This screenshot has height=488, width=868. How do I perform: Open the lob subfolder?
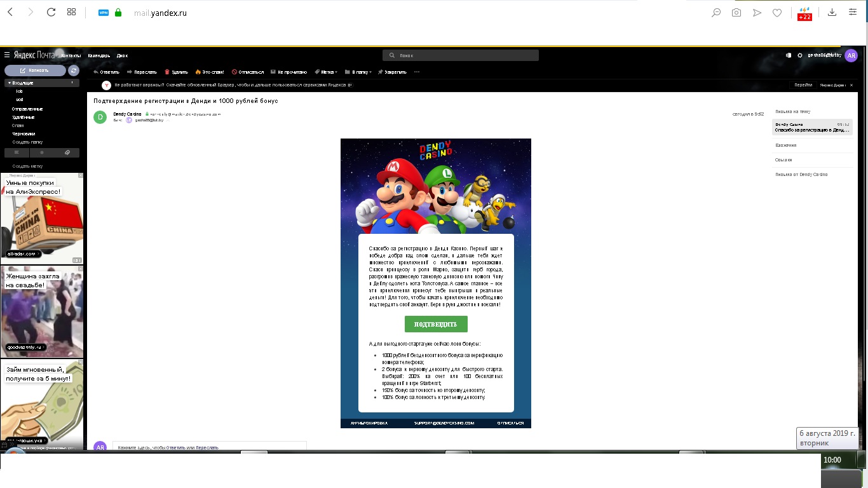tap(19, 91)
